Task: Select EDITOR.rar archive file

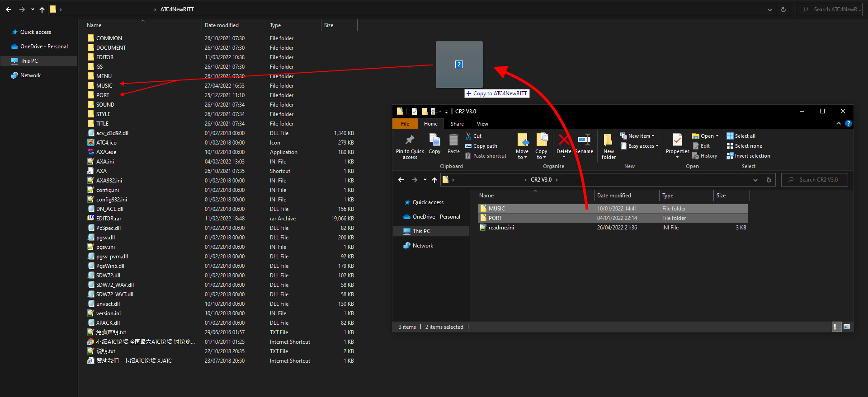Action: tap(108, 219)
